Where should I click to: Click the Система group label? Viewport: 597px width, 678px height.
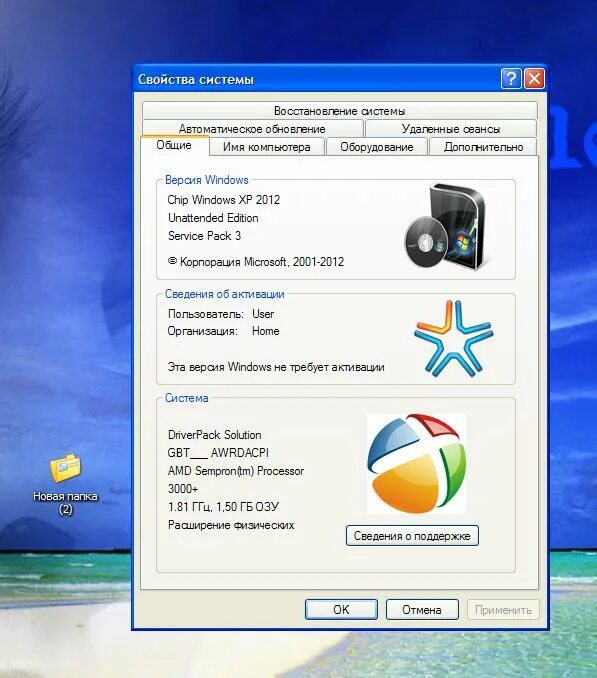pos(186,398)
